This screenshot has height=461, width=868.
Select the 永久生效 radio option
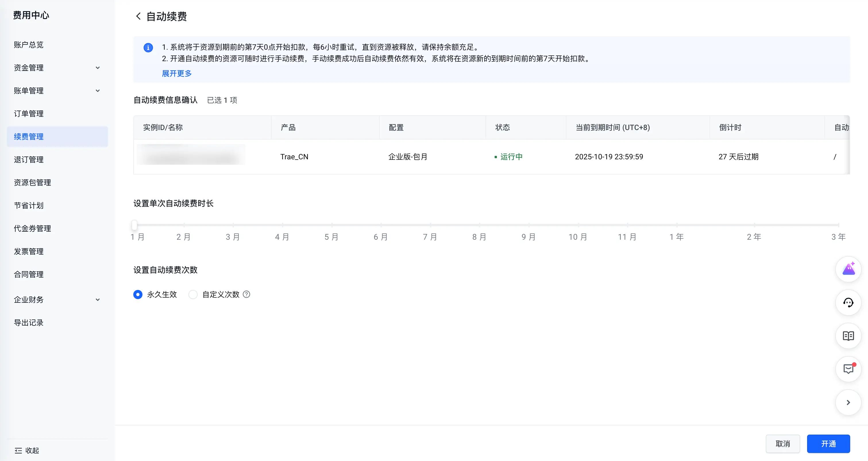(138, 294)
